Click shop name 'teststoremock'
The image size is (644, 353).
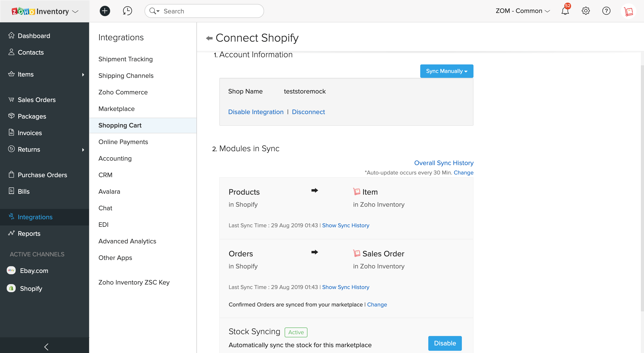[x=305, y=91]
